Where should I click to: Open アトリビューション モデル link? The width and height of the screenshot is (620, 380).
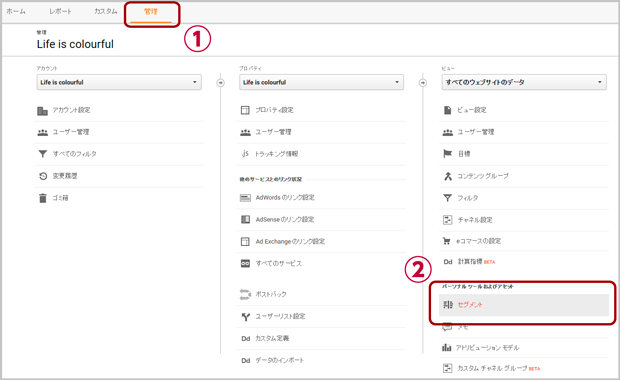tap(488, 348)
